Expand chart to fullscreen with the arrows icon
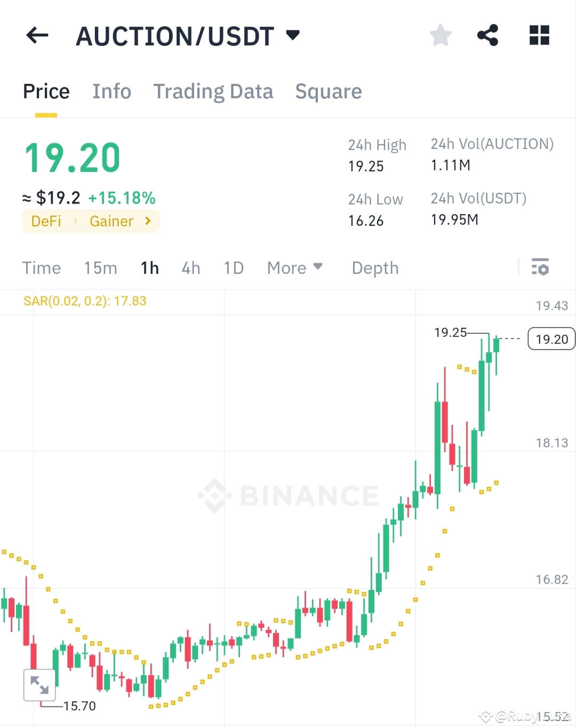This screenshot has width=576, height=728. pyautogui.click(x=41, y=685)
